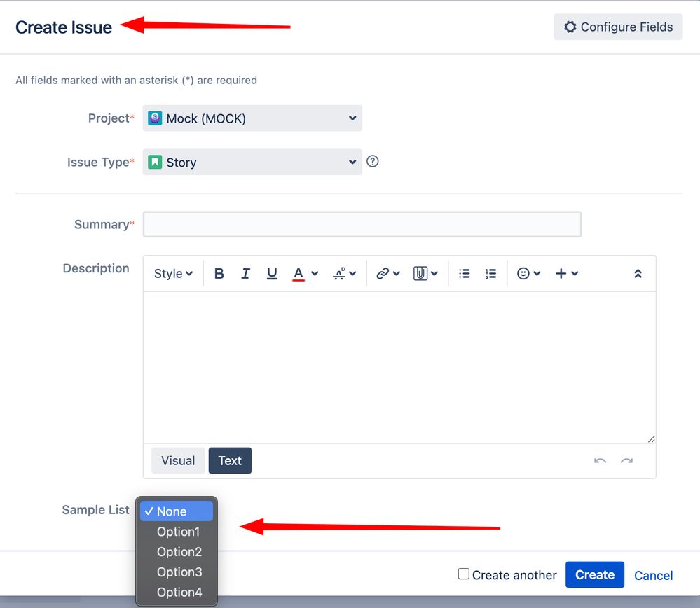700x608 pixels.
Task: Open the text color dropdown arrow
Action: pos(315,273)
